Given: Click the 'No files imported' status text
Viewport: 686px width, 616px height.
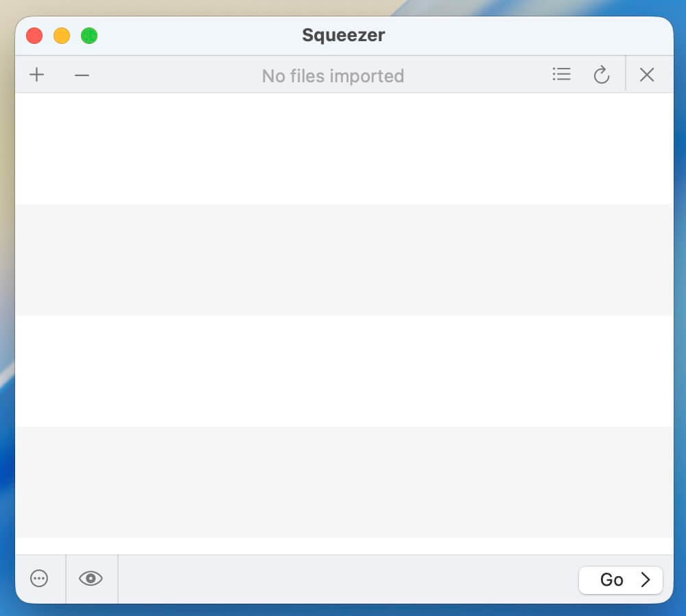Looking at the screenshot, I should tap(333, 75).
